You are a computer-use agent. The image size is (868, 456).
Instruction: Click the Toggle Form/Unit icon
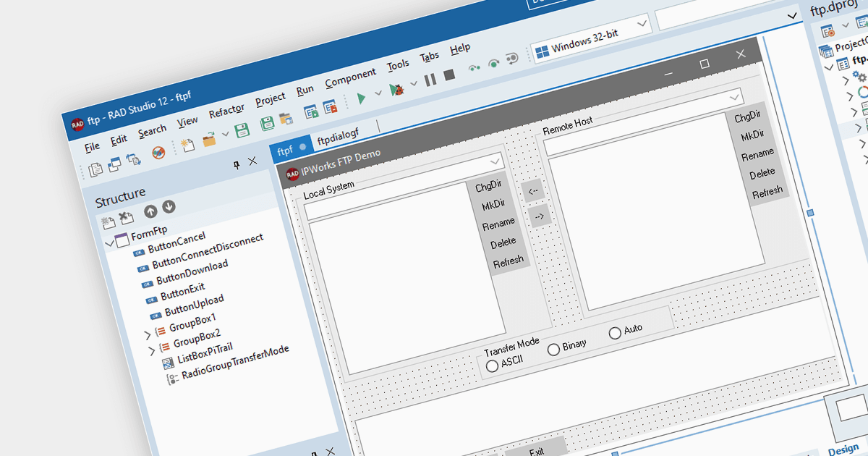coord(133,160)
